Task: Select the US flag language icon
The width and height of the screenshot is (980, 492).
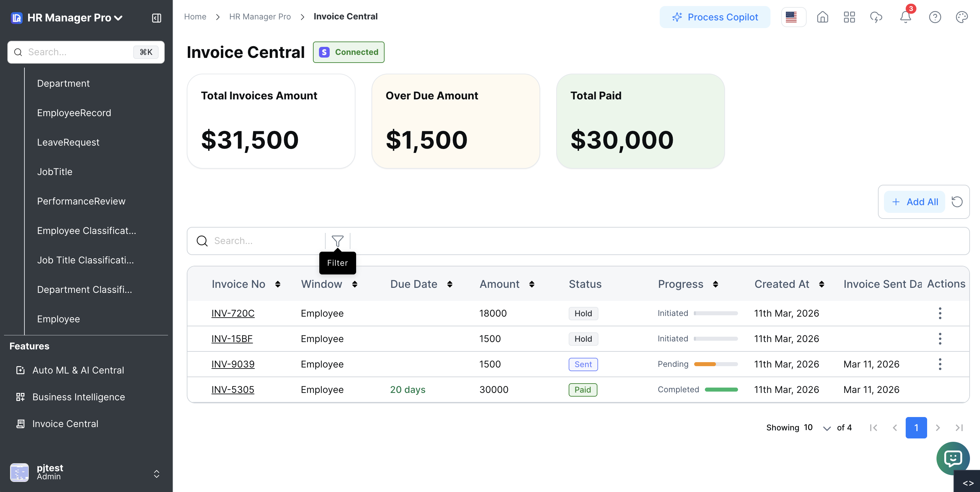Action: [x=793, y=17]
